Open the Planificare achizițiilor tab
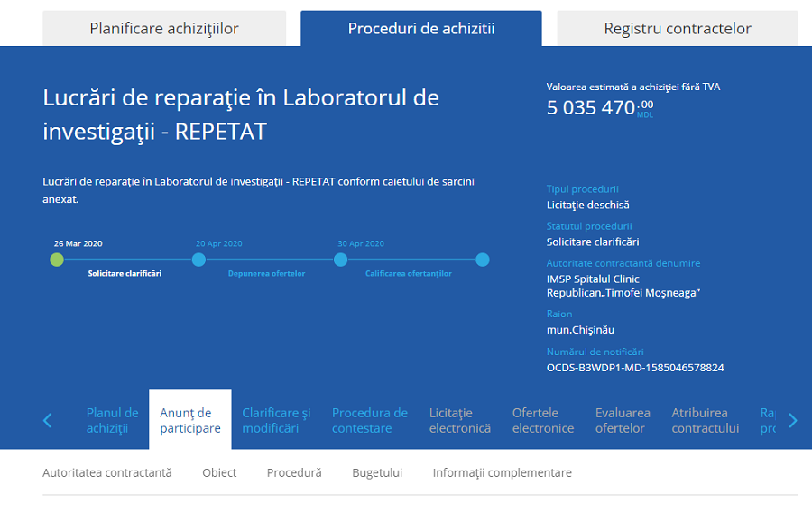812x521 pixels. tap(164, 29)
